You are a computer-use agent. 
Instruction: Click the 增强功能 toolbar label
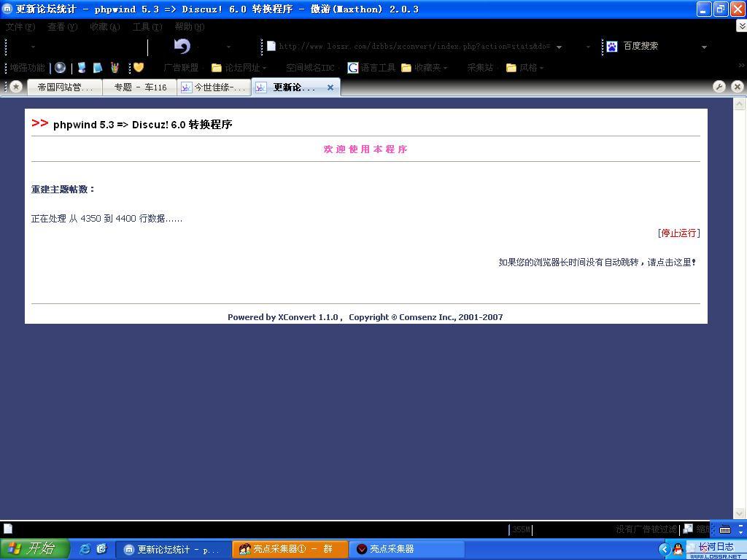tap(27, 68)
